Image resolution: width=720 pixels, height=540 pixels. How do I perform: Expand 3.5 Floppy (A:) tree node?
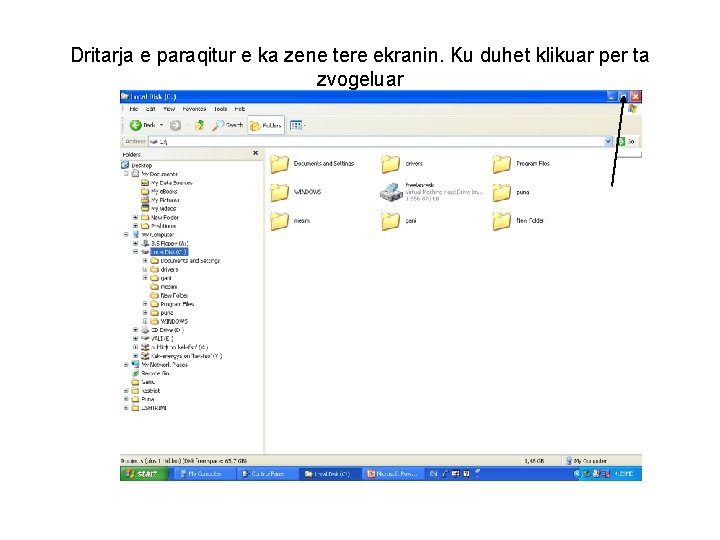point(135,243)
